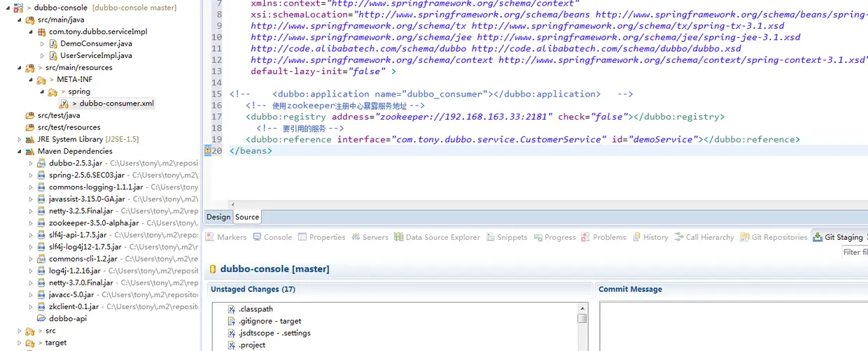Collapse the Maven Dependencies node

(20, 151)
